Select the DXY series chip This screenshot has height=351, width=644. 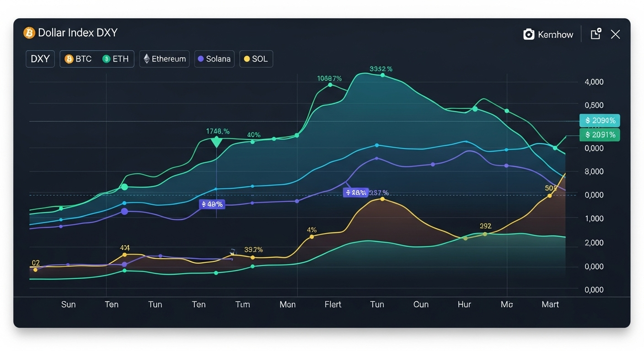pos(40,59)
